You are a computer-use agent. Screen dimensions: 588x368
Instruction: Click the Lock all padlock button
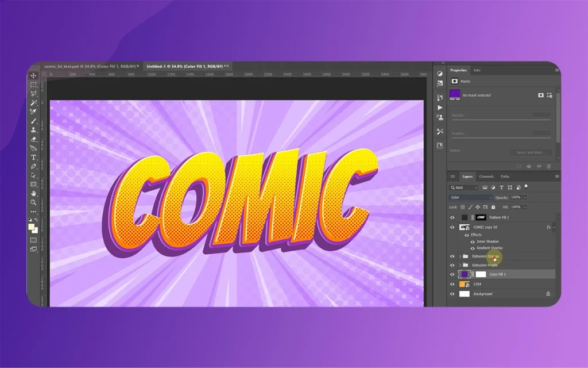pos(493,207)
